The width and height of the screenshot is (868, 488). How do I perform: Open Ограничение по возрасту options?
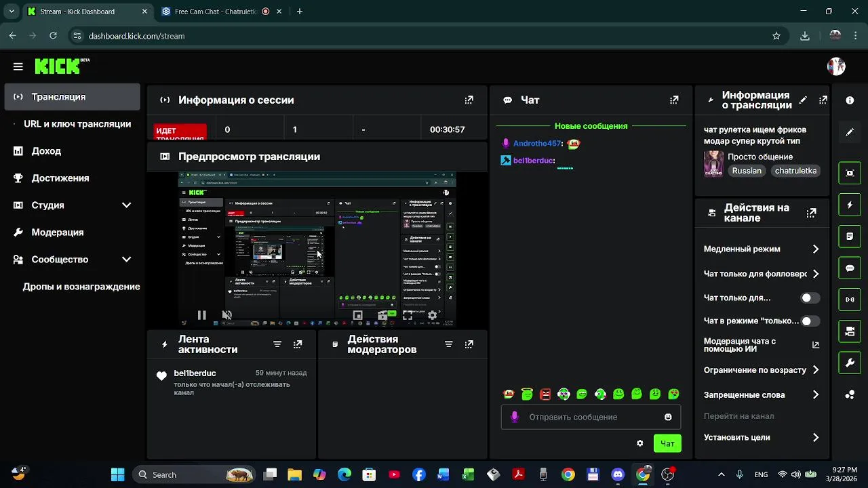tap(762, 370)
